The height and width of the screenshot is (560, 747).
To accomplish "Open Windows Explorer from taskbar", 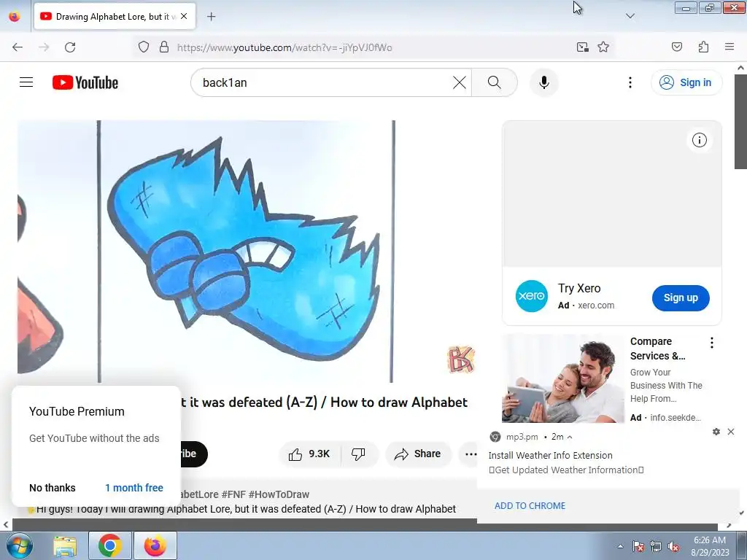I will tap(65, 546).
